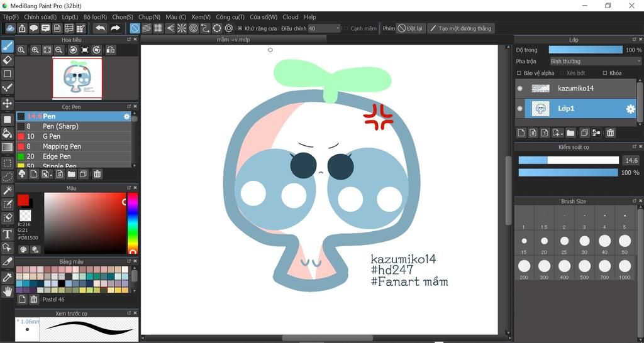Pick the Move tool with four arrows

[x=8, y=102]
